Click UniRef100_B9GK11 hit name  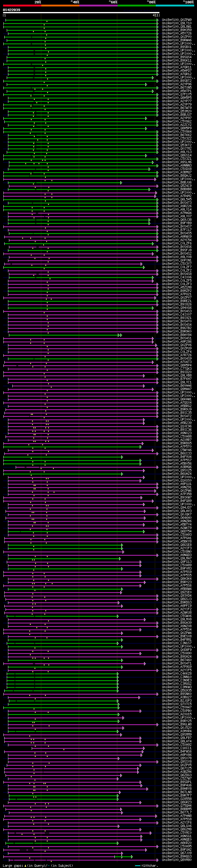[176, 61]
